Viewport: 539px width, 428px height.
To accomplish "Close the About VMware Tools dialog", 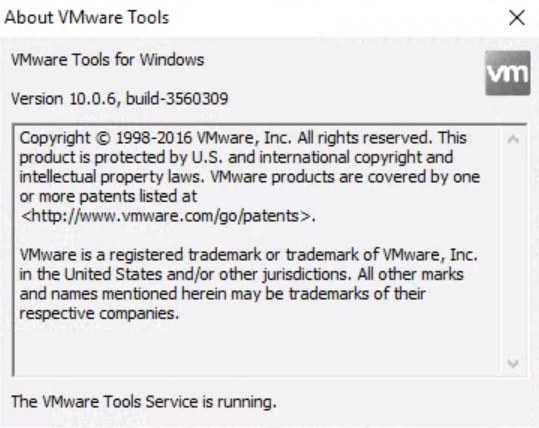I will point(517,18).
